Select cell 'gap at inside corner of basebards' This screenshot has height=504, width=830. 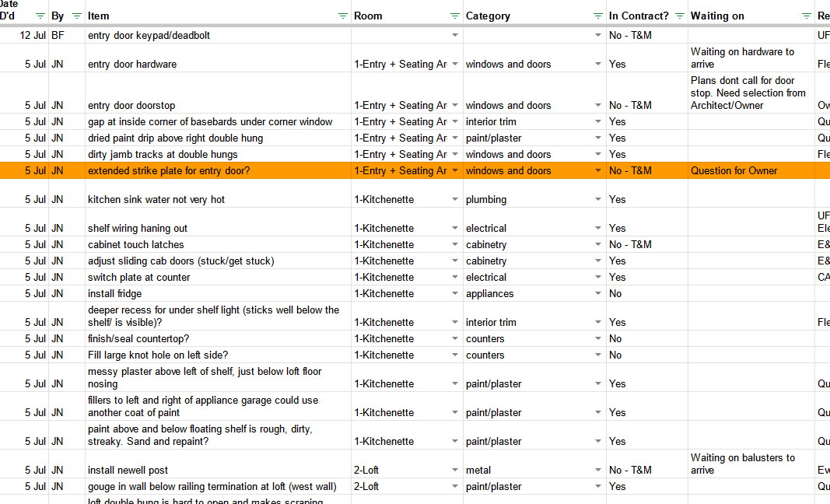pyautogui.click(x=218, y=122)
